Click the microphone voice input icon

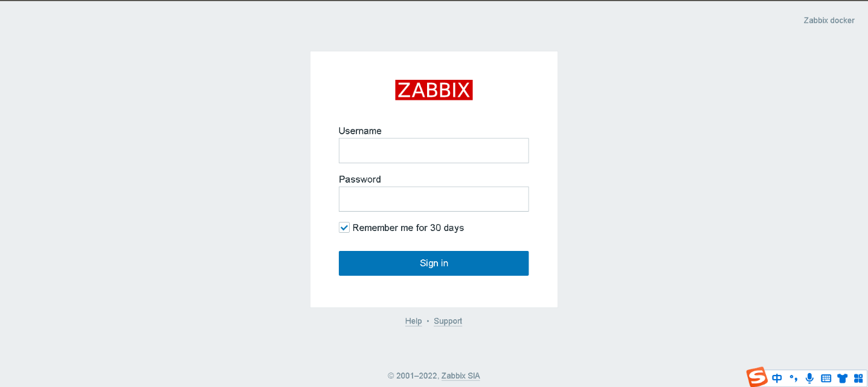point(809,379)
